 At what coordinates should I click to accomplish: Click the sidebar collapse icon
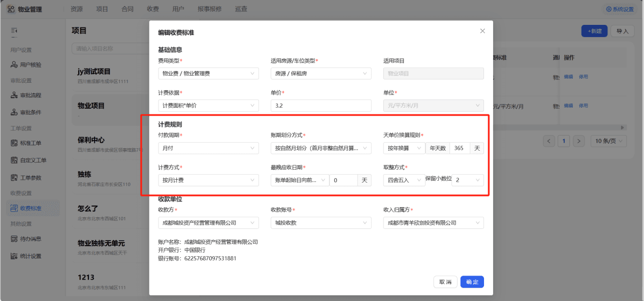(x=14, y=31)
